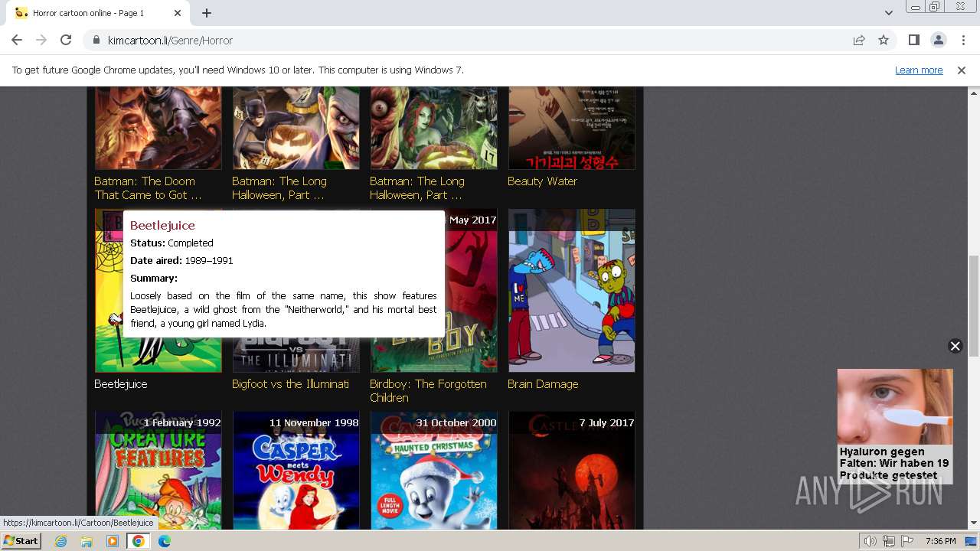Screen dimensions: 980x551
Task: Open Microsoft Edge from taskbar
Action: pos(165,541)
